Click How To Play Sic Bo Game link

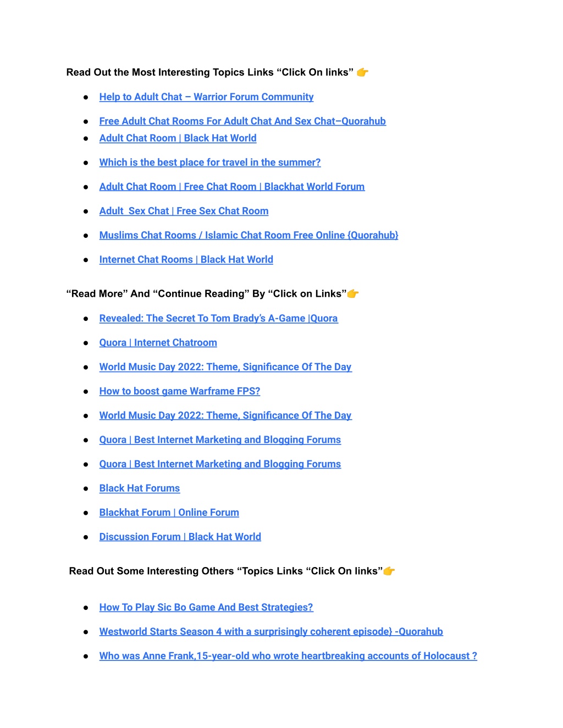(206, 608)
